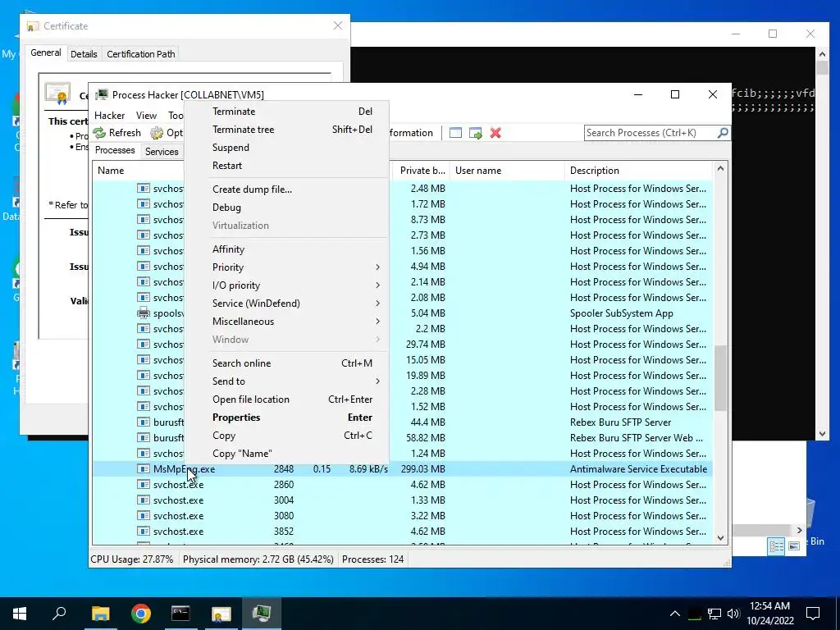This screenshot has width=840, height=630.
Task: Open Details tab in Certificate window
Action: [84, 54]
